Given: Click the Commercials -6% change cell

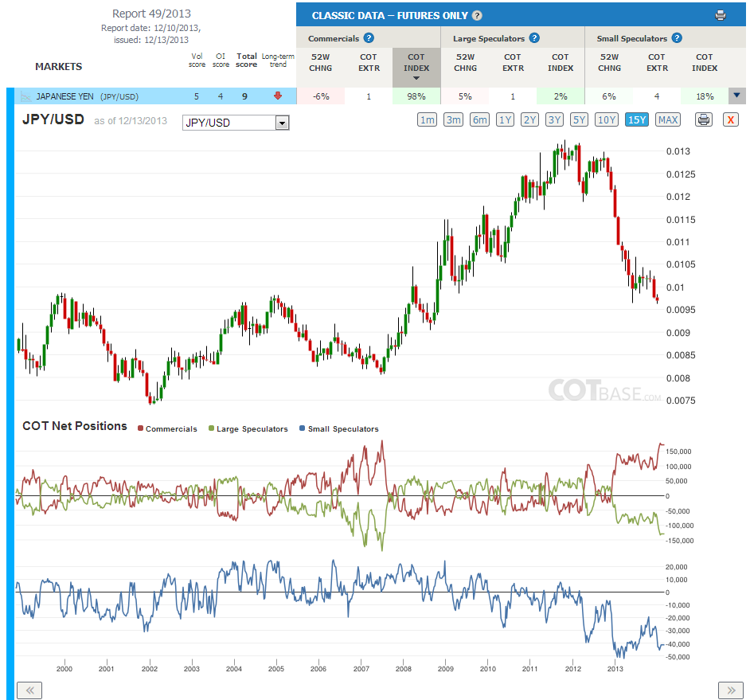Looking at the screenshot, I should 321,96.
